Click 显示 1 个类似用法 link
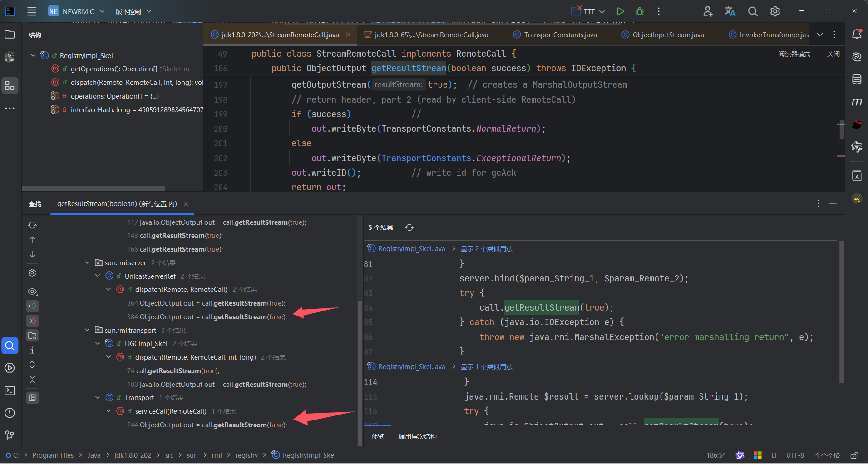The width and height of the screenshot is (868, 464). 486,367
